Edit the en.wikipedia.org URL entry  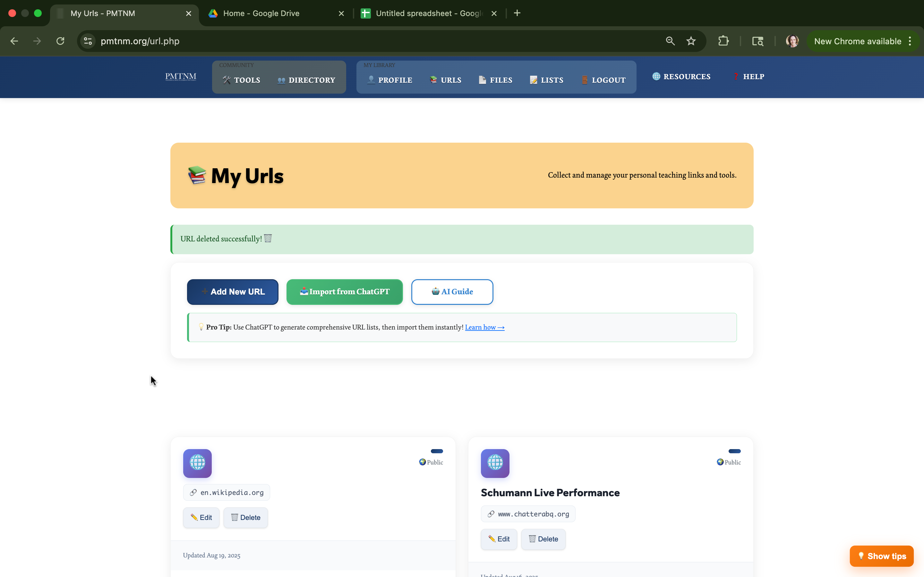201,517
